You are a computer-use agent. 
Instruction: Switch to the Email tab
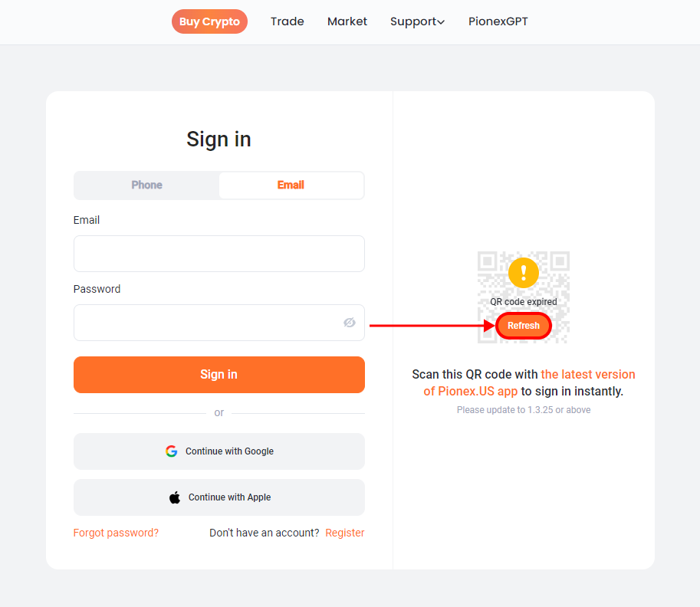291,185
